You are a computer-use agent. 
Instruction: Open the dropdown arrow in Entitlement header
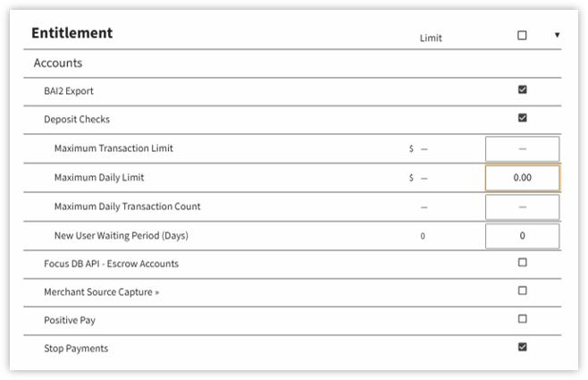pyautogui.click(x=557, y=35)
